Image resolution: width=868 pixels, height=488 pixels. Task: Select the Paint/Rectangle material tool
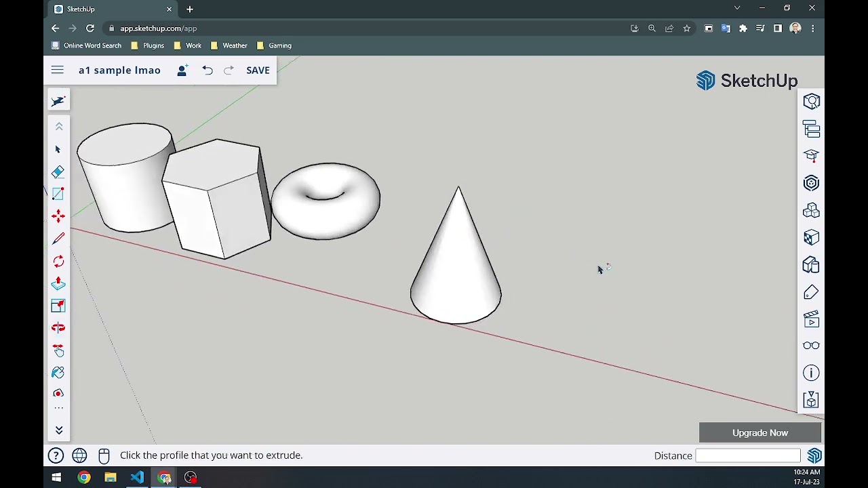click(x=58, y=194)
